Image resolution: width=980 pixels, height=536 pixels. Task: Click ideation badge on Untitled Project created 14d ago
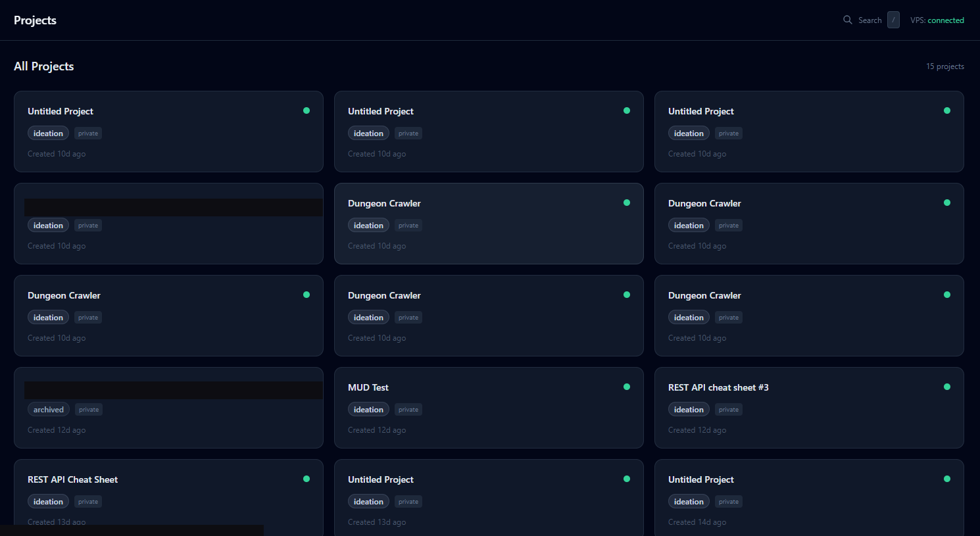[x=689, y=502]
